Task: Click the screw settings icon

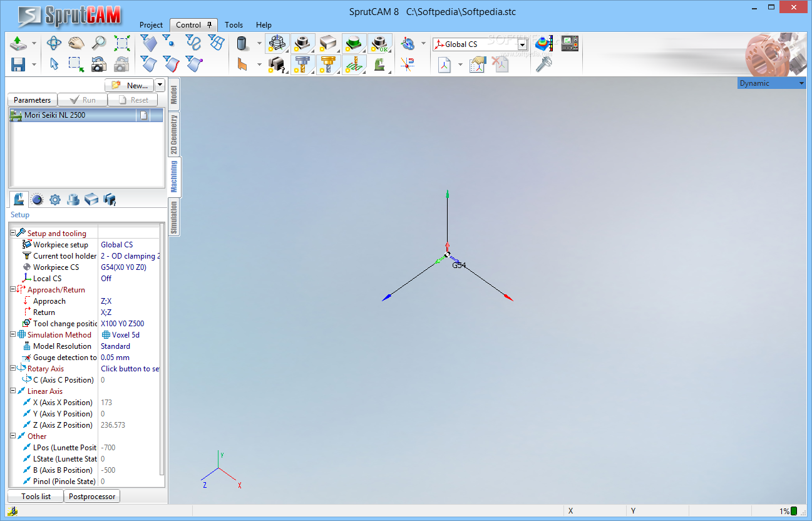Action: [544, 64]
